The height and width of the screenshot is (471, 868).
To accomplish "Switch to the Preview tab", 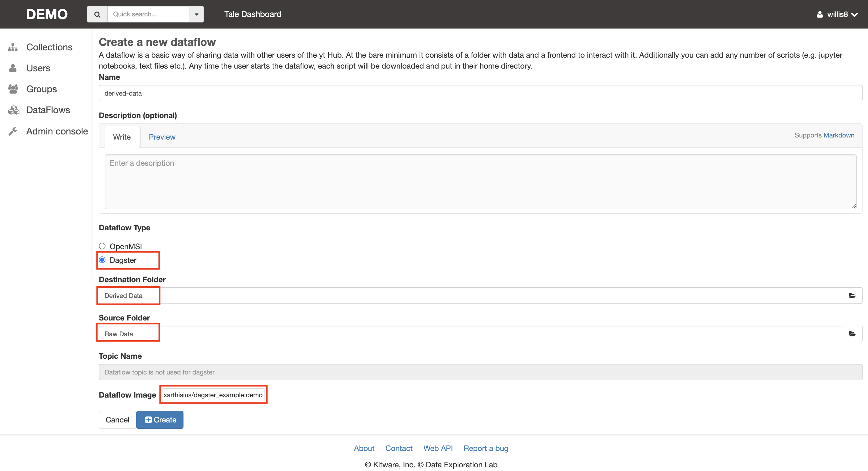I will (162, 137).
